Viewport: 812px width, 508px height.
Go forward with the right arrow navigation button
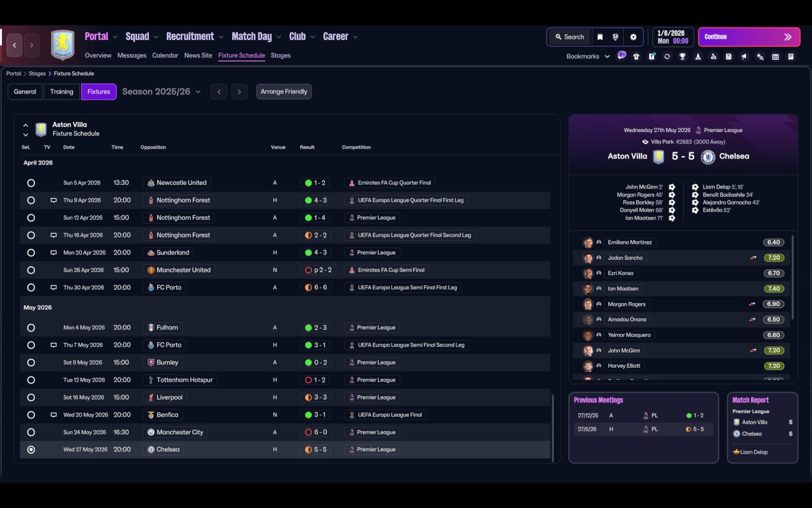32,45
